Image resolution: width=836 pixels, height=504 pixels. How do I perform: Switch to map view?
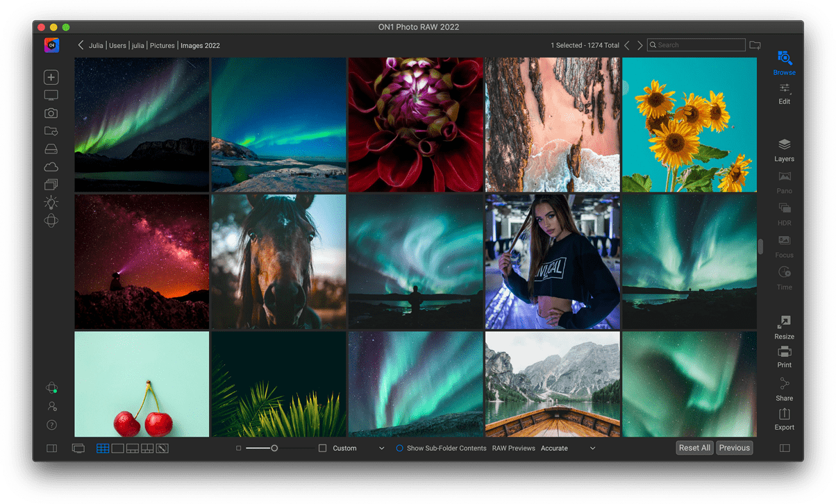[162, 448]
